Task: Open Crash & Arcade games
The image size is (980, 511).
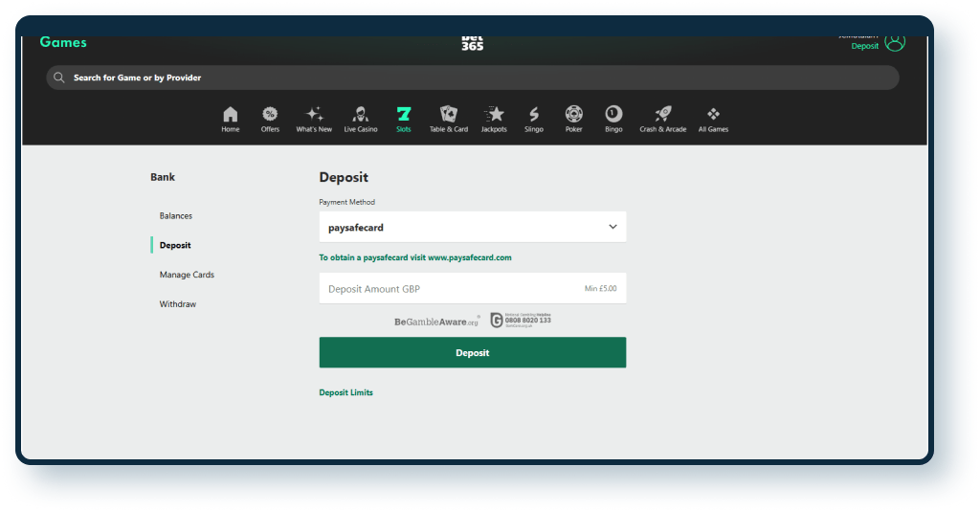Action: [x=662, y=119]
